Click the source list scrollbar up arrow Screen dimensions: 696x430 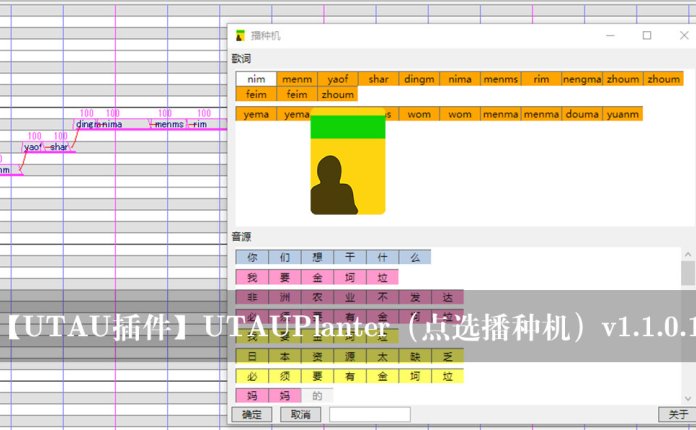click(x=688, y=255)
